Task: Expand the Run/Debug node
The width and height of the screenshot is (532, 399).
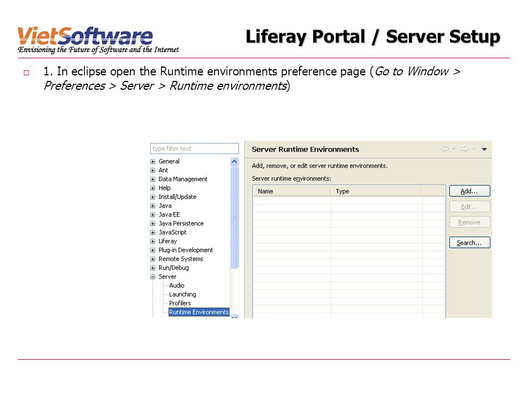Action: pos(153,268)
